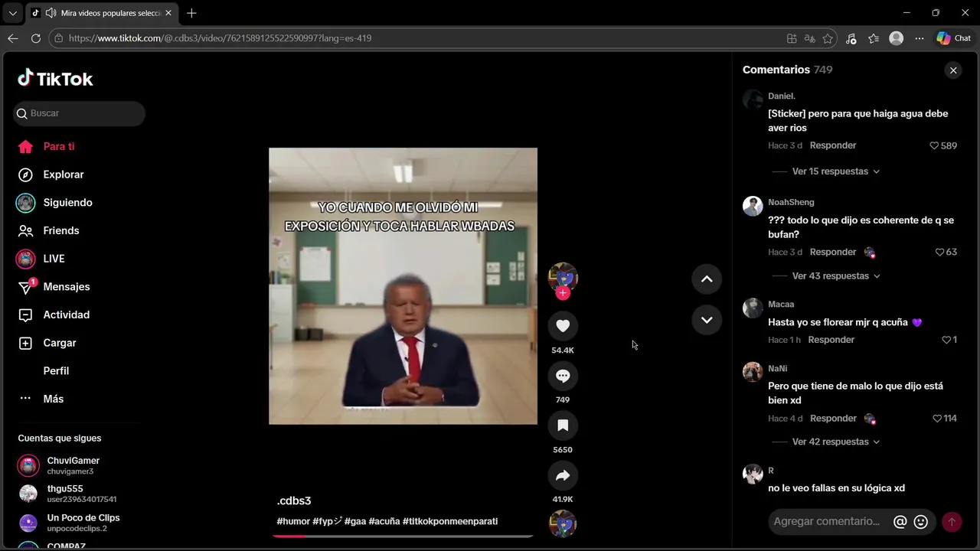The width and height of the screenshot is (980, 551).
Task: Click the #humor hashtag
Action: coord(293,521)
